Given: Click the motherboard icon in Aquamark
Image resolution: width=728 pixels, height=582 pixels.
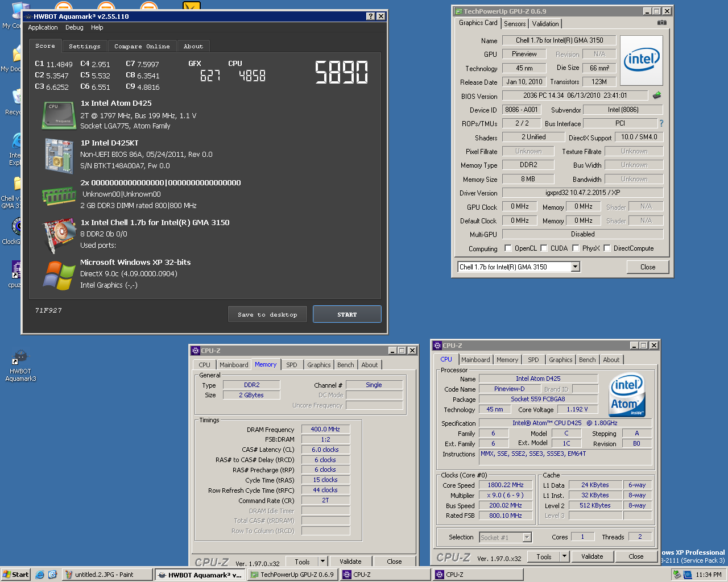Looking at the screenshot, I should click(x=59, y=156).
